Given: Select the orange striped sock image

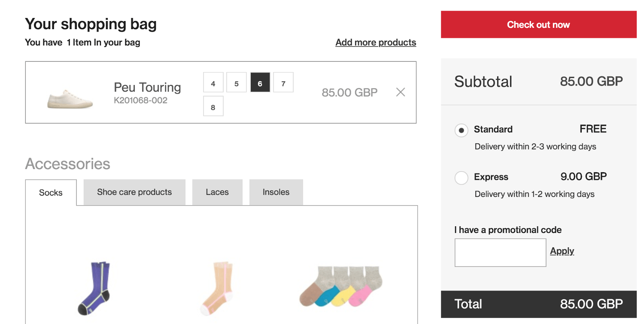Looking at the screenshot, I should click(217, 288).
